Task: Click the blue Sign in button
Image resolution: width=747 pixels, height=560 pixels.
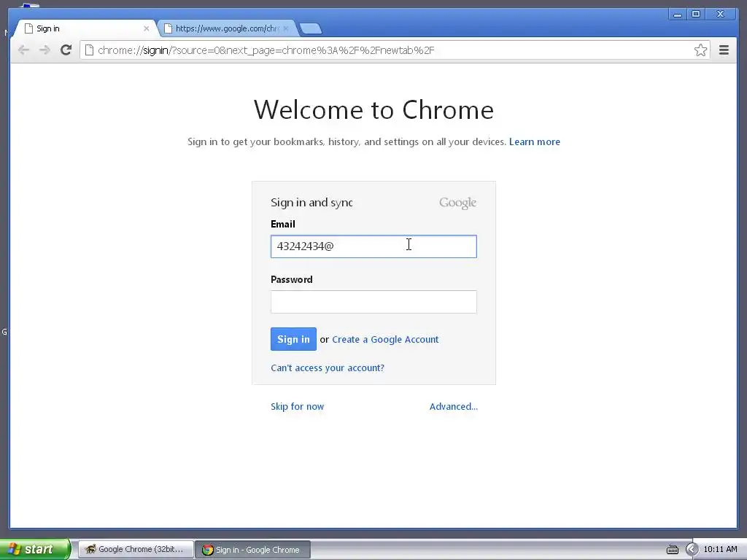Action: (x=293, y=339)
